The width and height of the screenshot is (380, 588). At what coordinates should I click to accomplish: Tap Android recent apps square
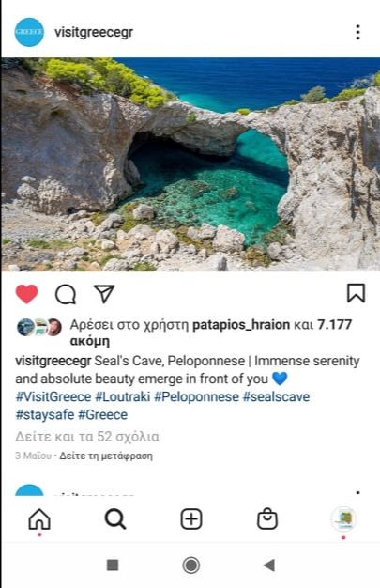tap(113, 565)
